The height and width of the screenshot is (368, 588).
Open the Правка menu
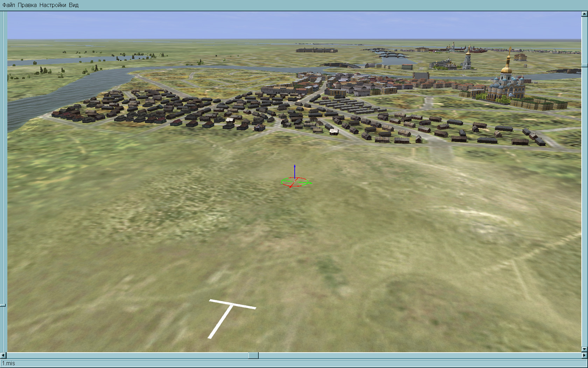coord(27,5)
